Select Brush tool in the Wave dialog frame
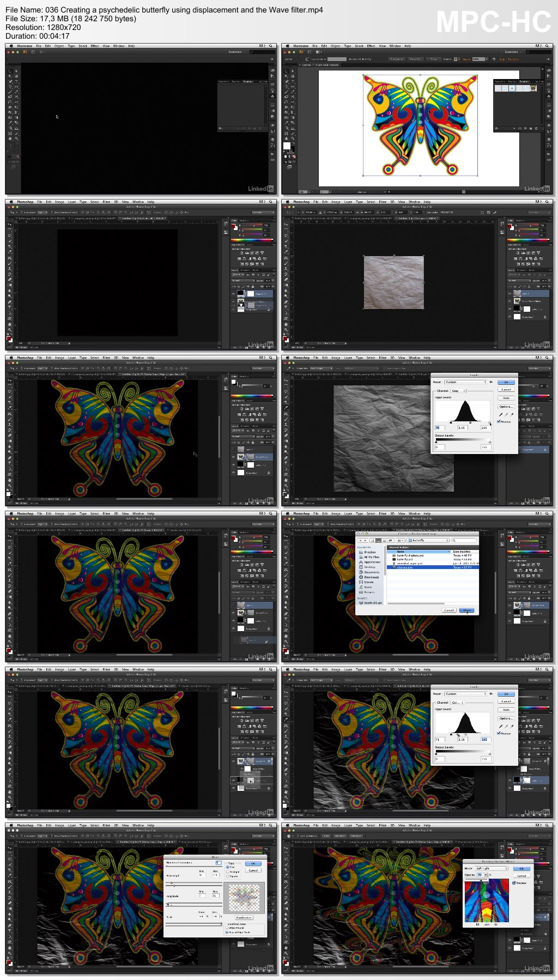This screenshot has width=558, height=980. 10,887
